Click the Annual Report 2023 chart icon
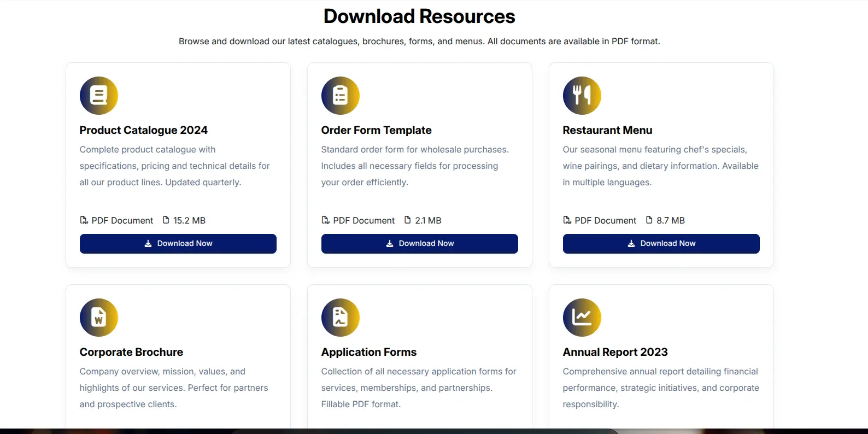 (582, 318)
